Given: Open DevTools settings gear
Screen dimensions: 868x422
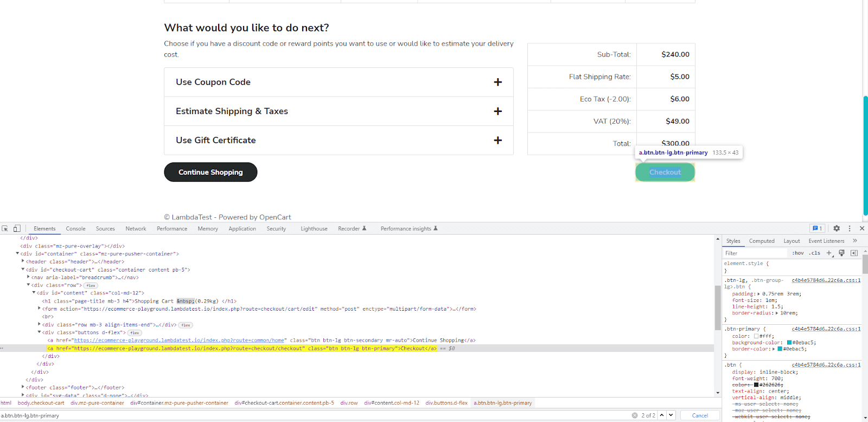Looking at the screenshot, I should (x=837, y=229).
